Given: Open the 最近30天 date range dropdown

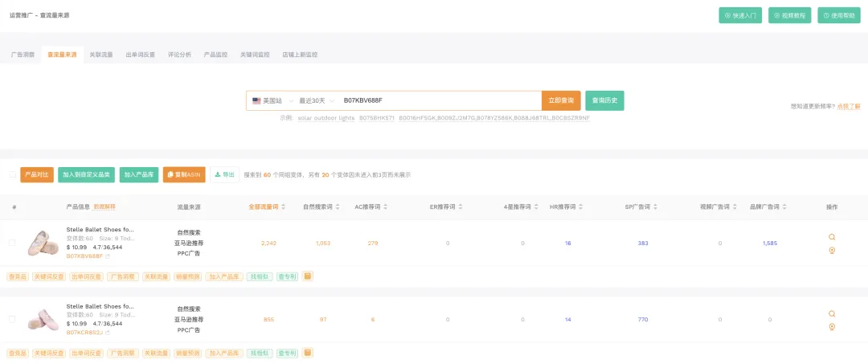Looking at the screenshot, I should 317,100.
